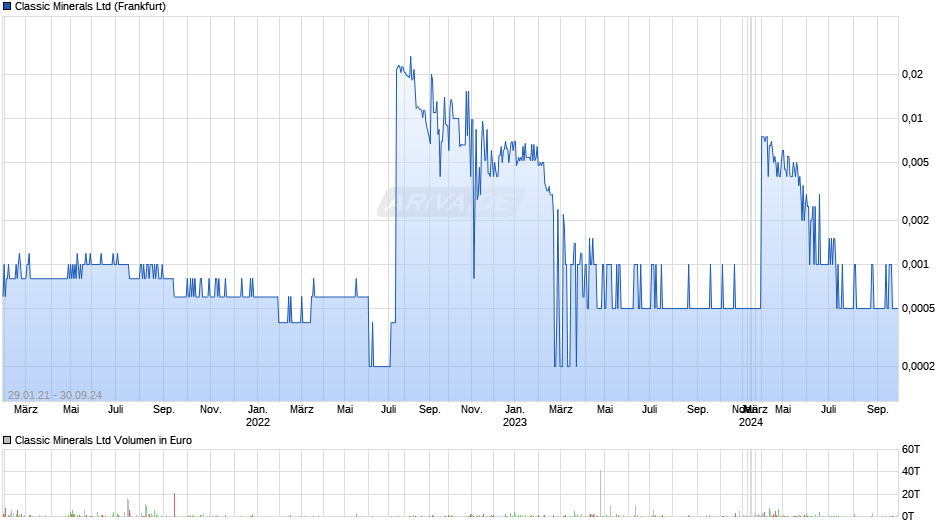The height and width of the screenshot is (526, 940).
Task: Click the 60T volume axis label
Action: click(x=911, y=449)
